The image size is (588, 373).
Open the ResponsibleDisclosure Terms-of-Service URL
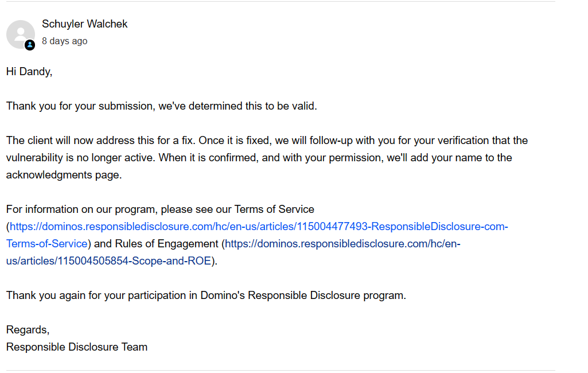tap(258, 227)
